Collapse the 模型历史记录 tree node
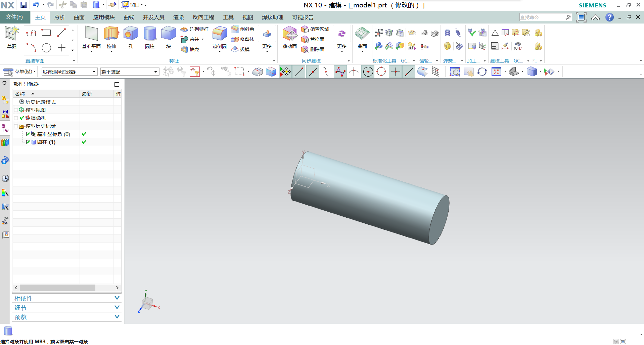The height and width of the screenshot is (345, 644). coord(16,126)
